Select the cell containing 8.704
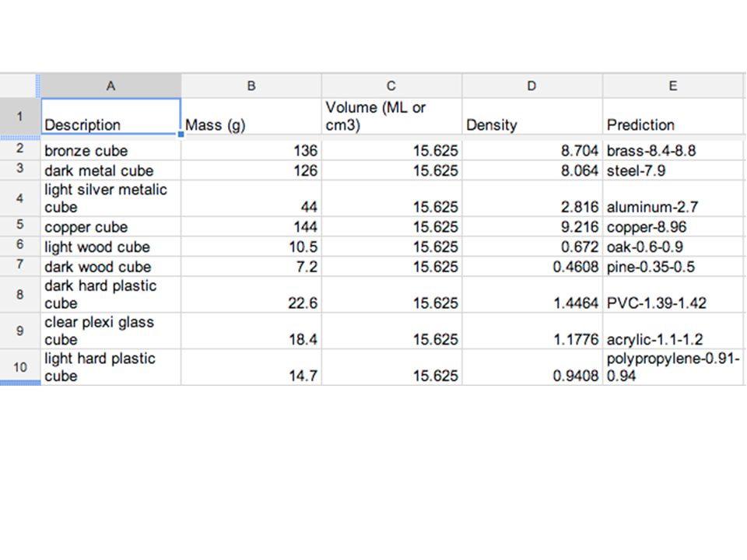The height and width of the screenshot is (560, 747). tap(532, 150)
